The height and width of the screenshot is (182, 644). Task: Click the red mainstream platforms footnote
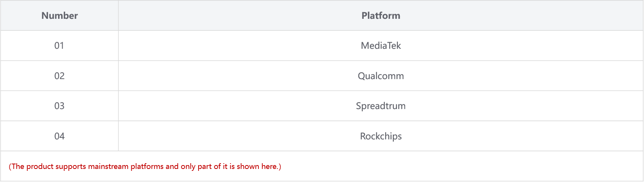pos(145,166)
